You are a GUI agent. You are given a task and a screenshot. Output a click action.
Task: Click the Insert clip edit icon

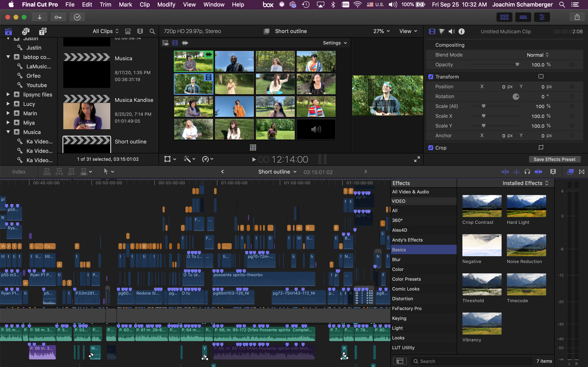(x=59, y=172)
